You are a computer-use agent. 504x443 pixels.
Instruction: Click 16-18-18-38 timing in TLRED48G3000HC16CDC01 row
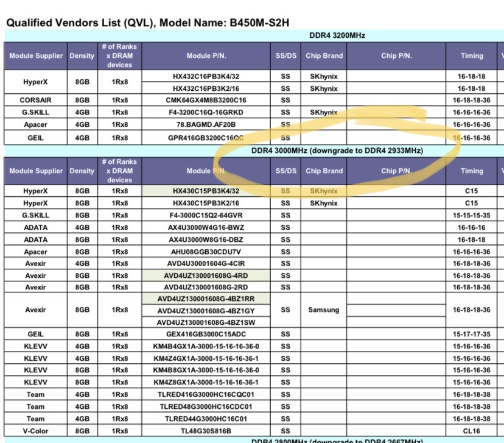pyautogui.click(x=472, y=407)
